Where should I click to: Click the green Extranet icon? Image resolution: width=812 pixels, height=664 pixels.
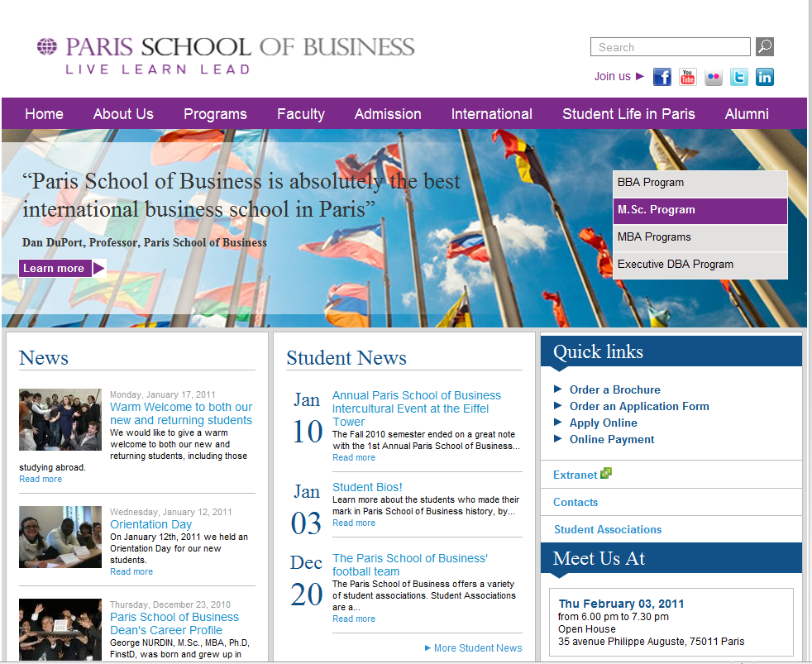point(606,474)
